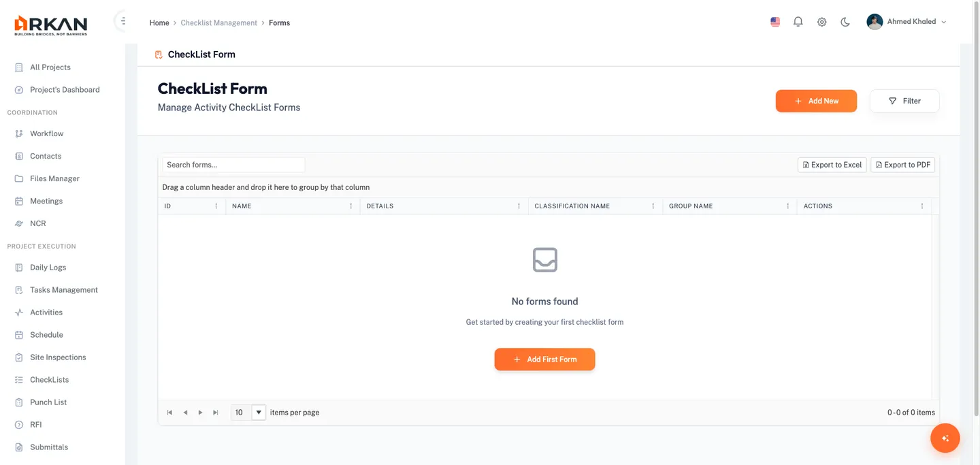Screen dimensions: 980x465
Task: Open the Filter panel
Action: [x=904, y=100]
